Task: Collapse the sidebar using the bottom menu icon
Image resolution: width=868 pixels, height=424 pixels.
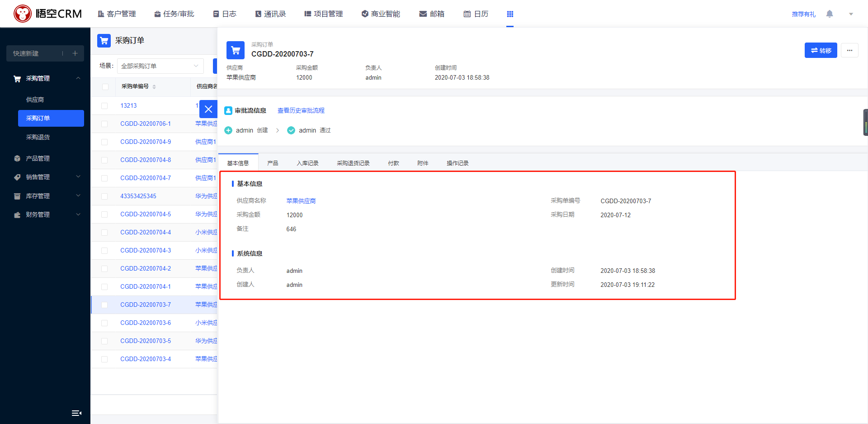Action: 76,413
